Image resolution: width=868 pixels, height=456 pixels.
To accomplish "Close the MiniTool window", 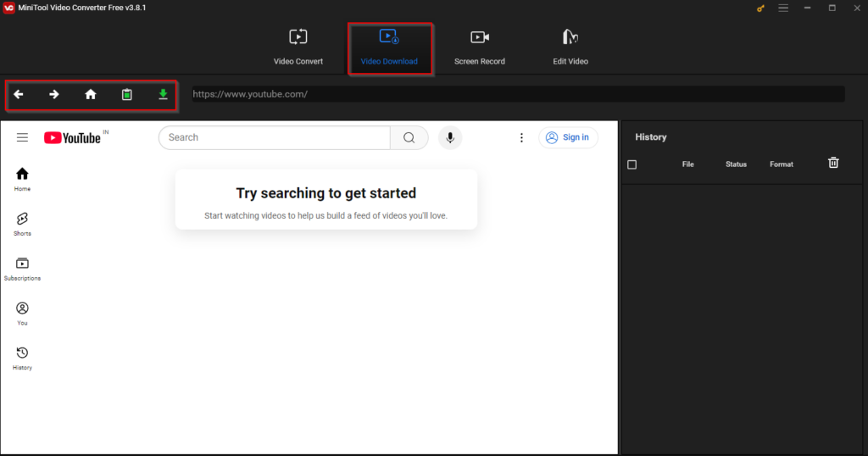I will pyautogui.click(x=857, y=8).
